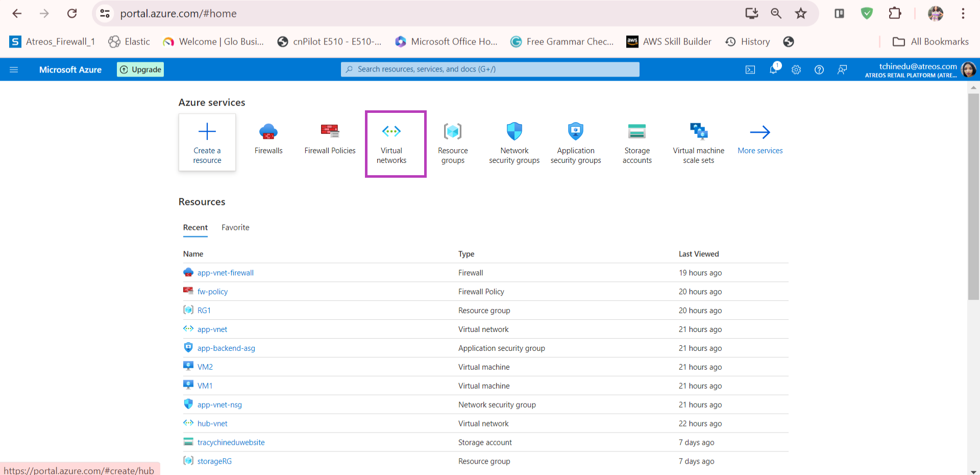Open the cnPilot E510 bookmark

(x=329, y=42)
